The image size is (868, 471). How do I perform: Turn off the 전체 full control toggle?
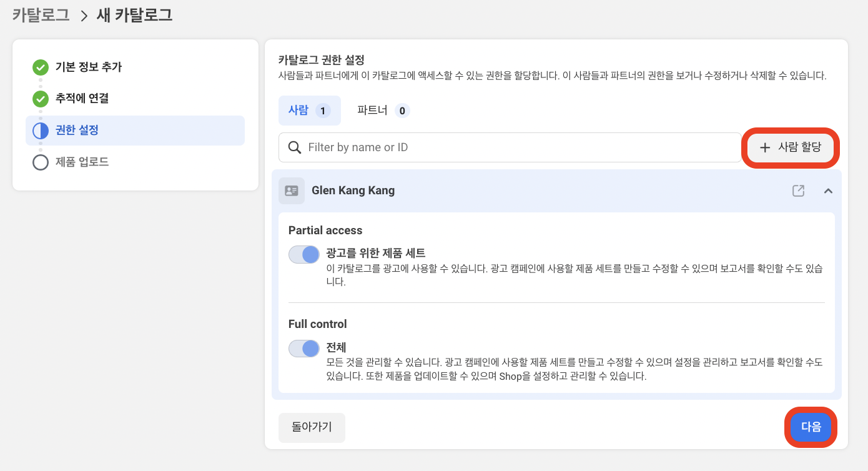(x=303, y=348)
